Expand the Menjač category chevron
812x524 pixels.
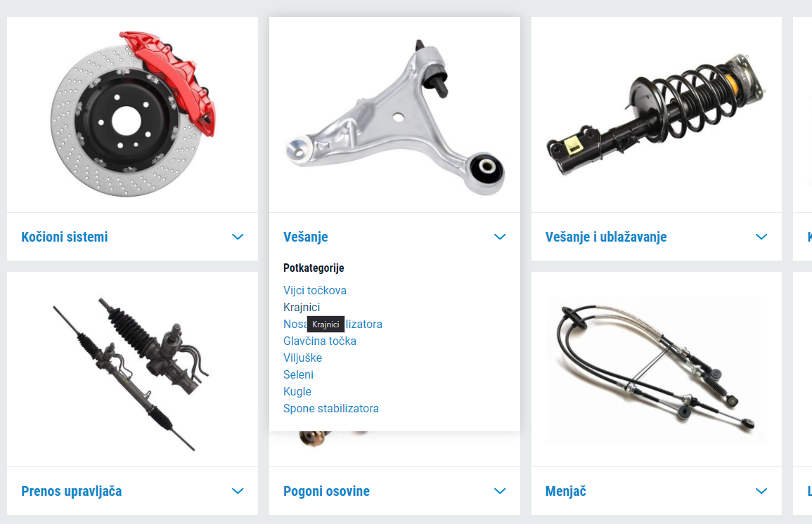tap(761, 491)
